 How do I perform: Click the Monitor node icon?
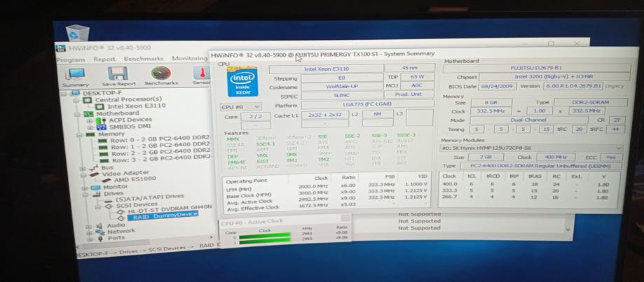pos(96,188)
